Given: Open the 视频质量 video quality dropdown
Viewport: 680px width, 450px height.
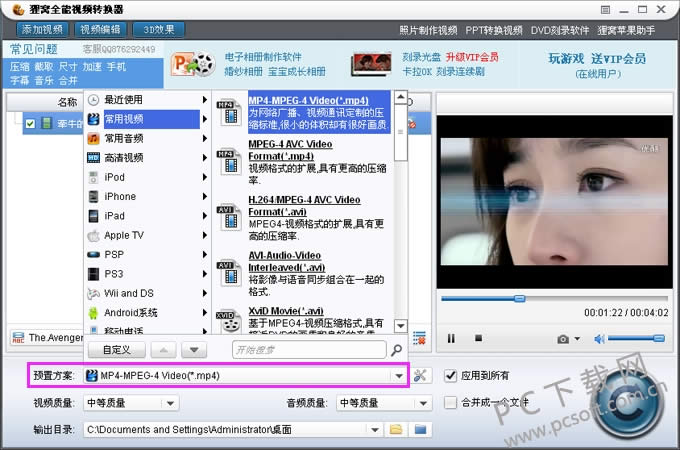Looking at the screenshot, I should click(171, 403).
